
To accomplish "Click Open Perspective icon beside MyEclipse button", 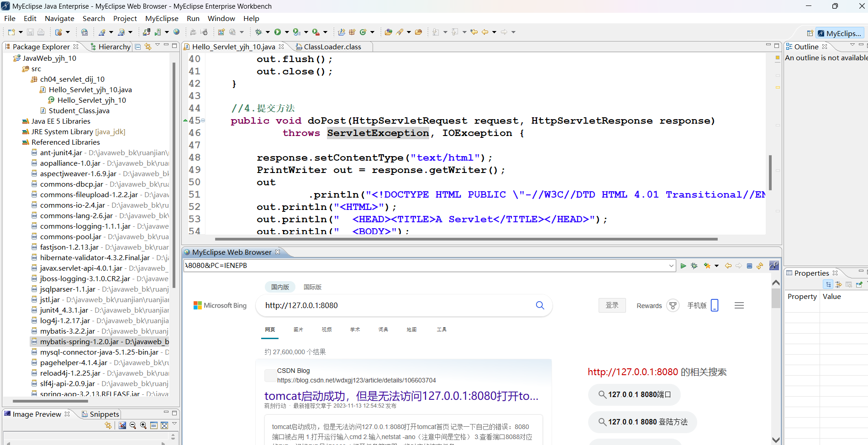I will [810, 33].
